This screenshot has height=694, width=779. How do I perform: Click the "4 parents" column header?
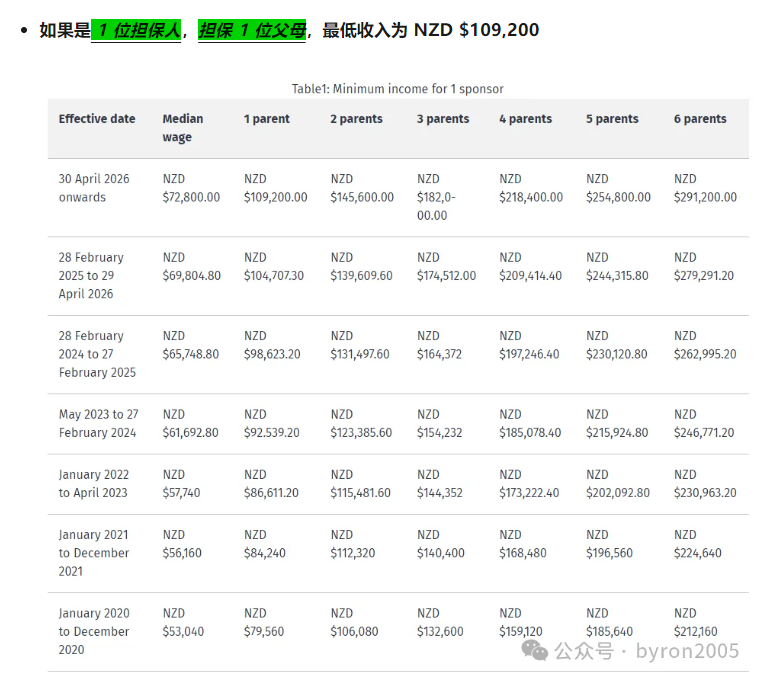tap(525, 119)
